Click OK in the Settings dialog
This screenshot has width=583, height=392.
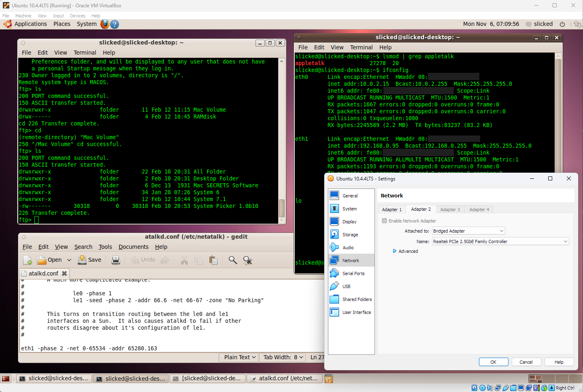pos(493,362)
